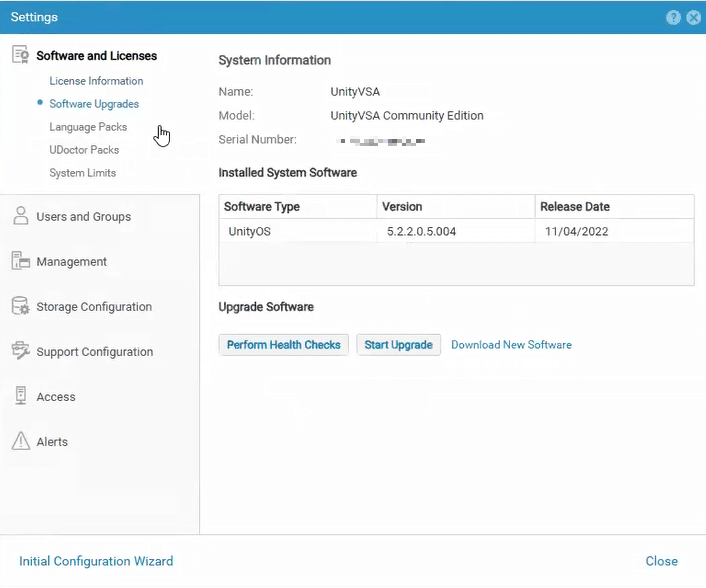The image size is (706, 588).
Task: Go to Management section
Action: pyautogui.click(x=72, y=262)
